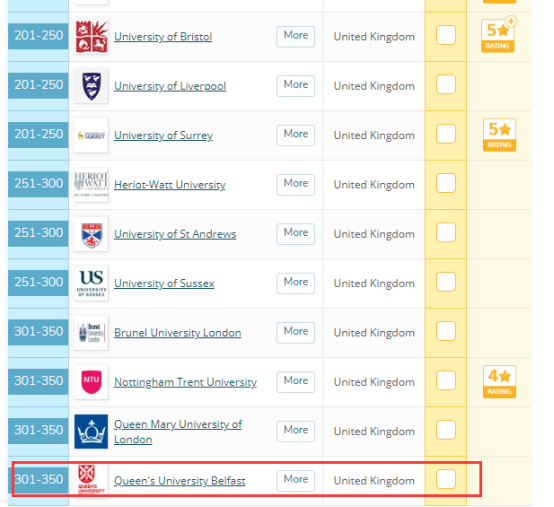
Task: Click United Kingdom in the Queen's Belfast row
Action: tap(374, 481)
